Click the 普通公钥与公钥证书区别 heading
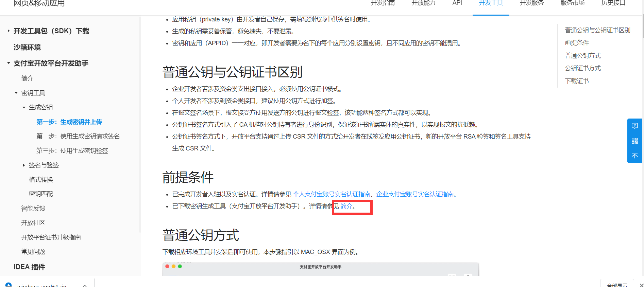This screenshot has width=644, height=287. tap(233, 72)
